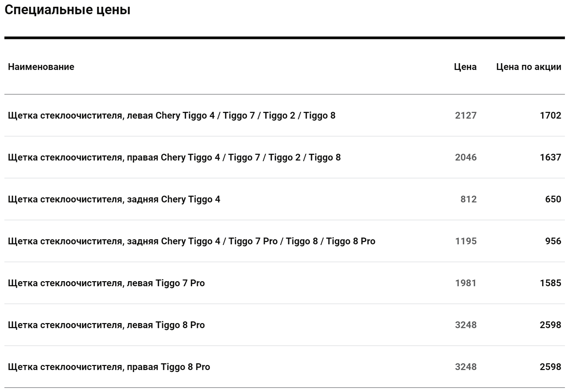Select the left wiper Tiggo 8 Pro row
The height and width of the screenshot is (392, 570).
coord(285,325)
